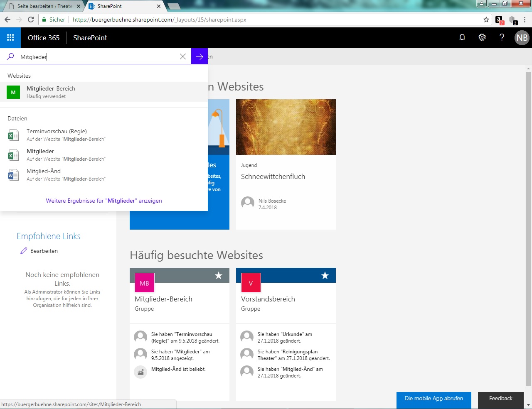The height and width of the screenshot is (409, 532).
Task: Clear the search box with the X icon
Action: [x=182, y=56]
